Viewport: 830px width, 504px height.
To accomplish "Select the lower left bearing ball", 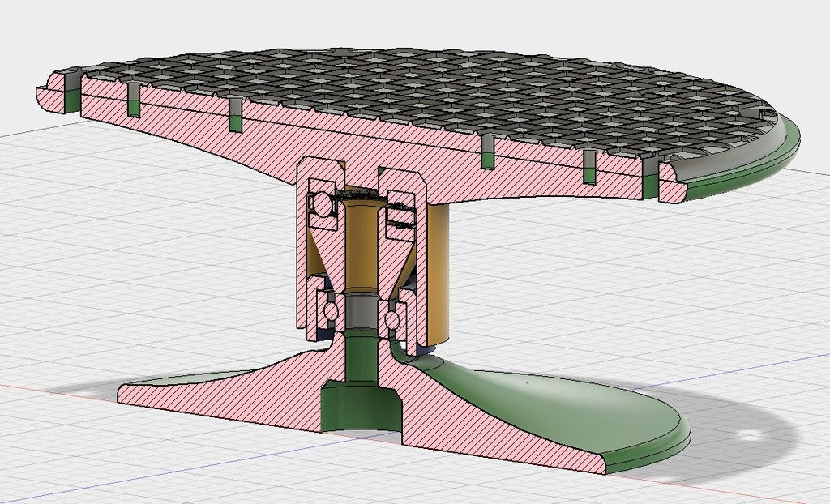I will pos(331,312).
